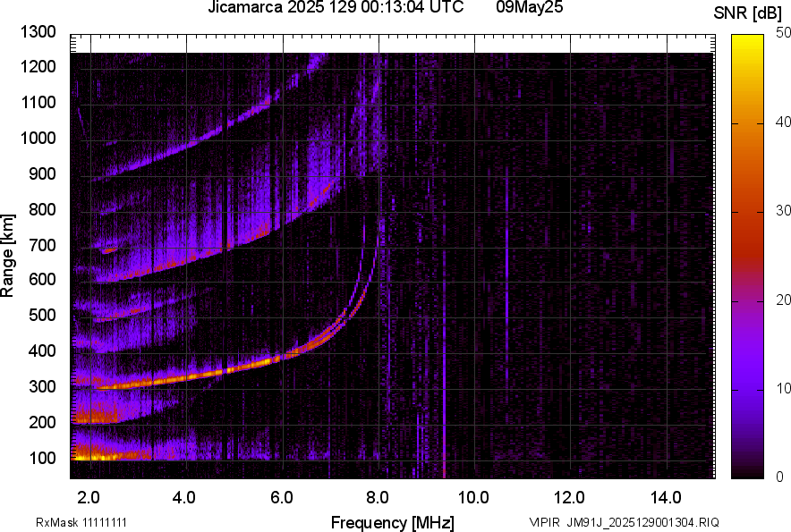This screenshot has width=791, height=532.
Task: Click colorbar tick value 40
Action: coord(783,122)
